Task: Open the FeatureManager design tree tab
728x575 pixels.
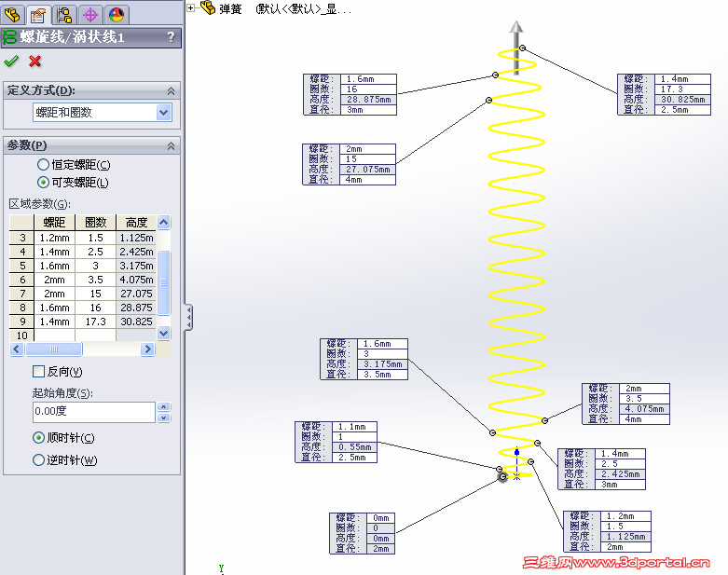Action: point(12,15)
